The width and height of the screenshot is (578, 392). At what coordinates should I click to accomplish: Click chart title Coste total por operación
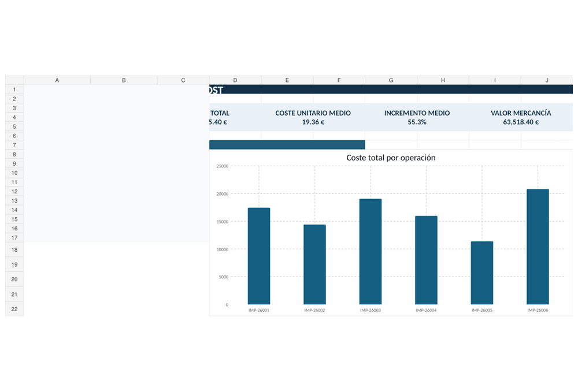click(391, 158)
